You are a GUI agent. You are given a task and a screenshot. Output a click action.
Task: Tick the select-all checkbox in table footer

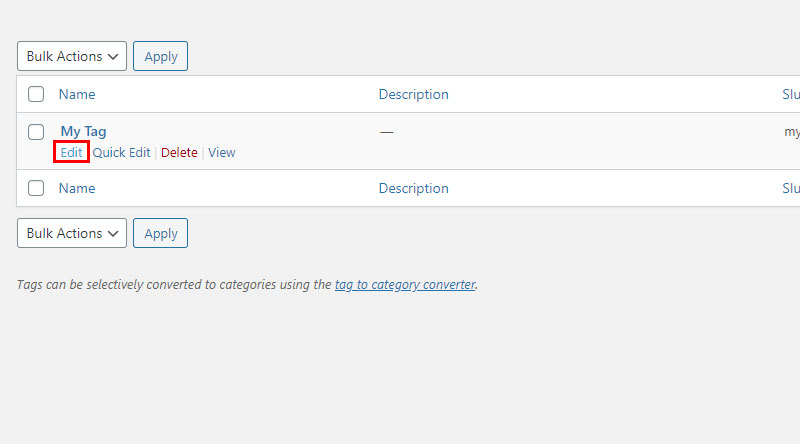point(36,188)
